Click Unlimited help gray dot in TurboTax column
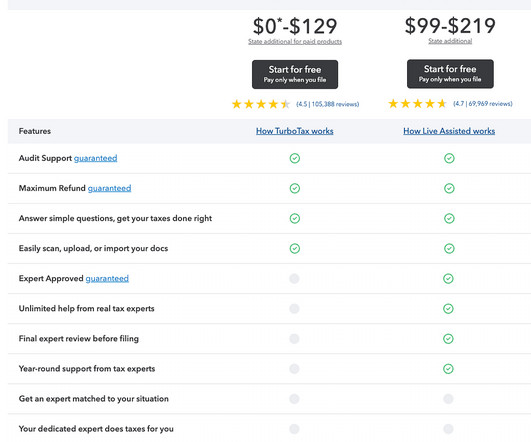The height and width of the screenshot is (442, 531). pyautogui.click(x=294, y=309)
